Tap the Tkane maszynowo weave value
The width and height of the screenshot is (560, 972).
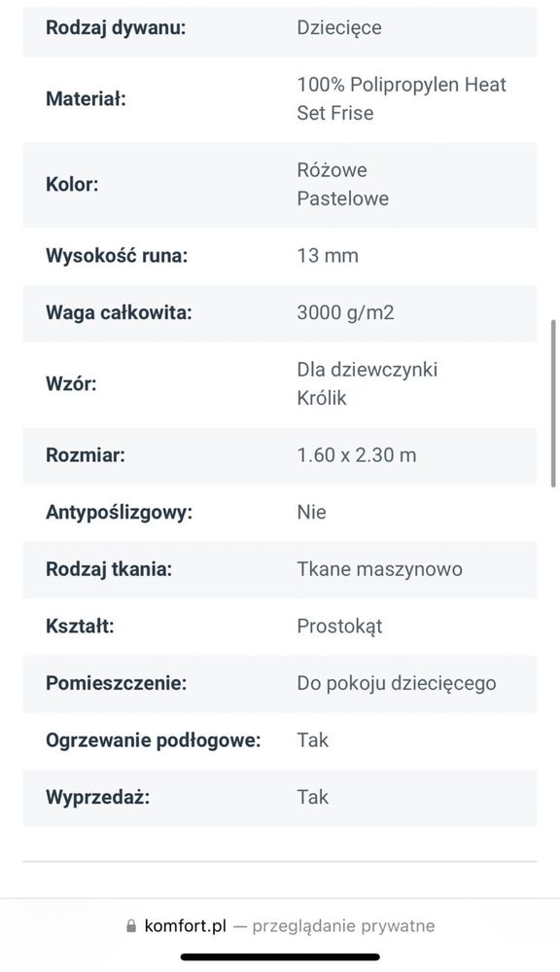(380, 569)
